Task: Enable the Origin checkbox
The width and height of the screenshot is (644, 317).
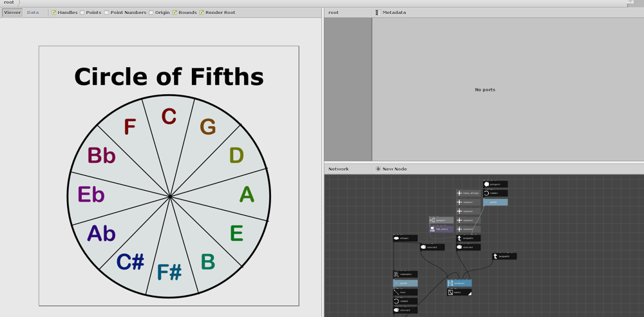Action: (151, 13)
